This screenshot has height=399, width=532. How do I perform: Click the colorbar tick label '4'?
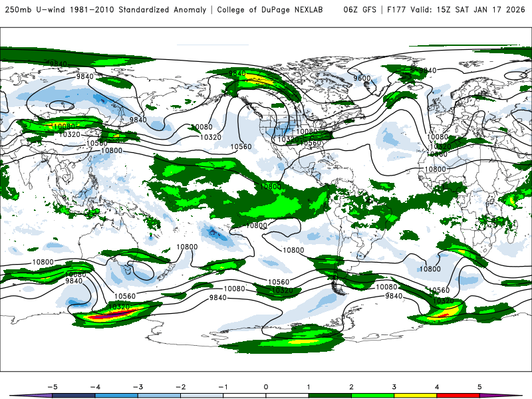tap(437, 387)
